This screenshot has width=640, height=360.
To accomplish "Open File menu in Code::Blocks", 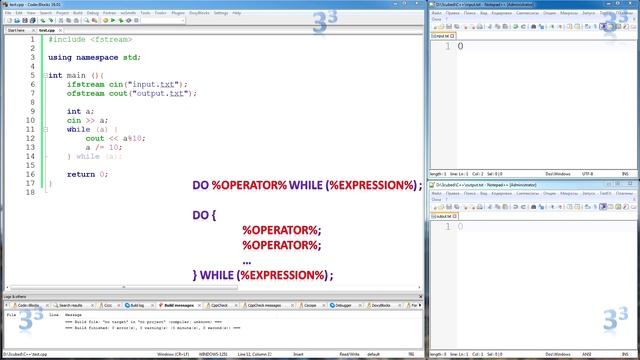I will click(x=8, y=13).
